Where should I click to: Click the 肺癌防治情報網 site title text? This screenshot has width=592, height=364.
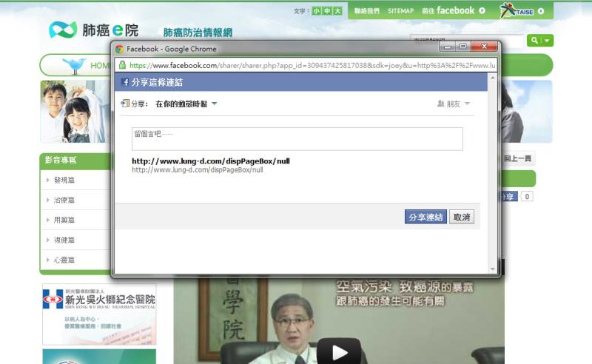pyautogui.click(x=198, y=33)
